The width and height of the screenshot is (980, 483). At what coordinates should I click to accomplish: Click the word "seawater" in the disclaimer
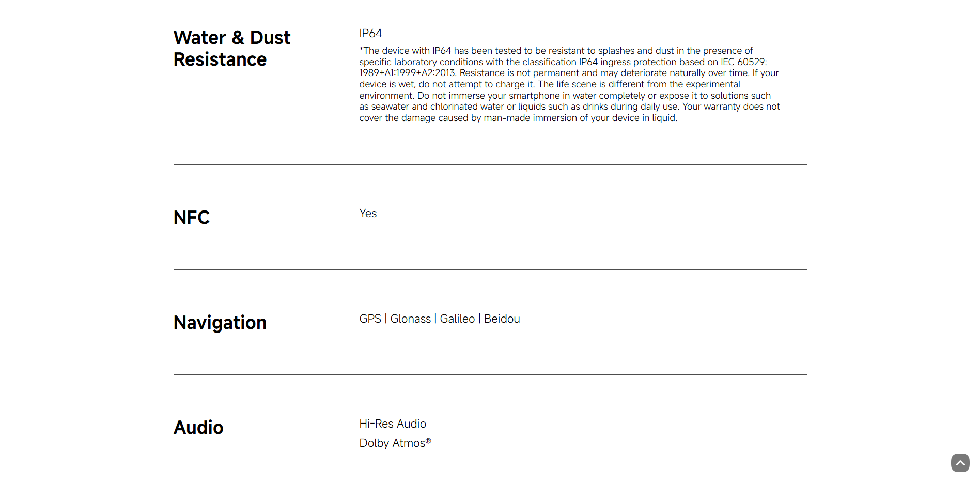tap(390, 107)
